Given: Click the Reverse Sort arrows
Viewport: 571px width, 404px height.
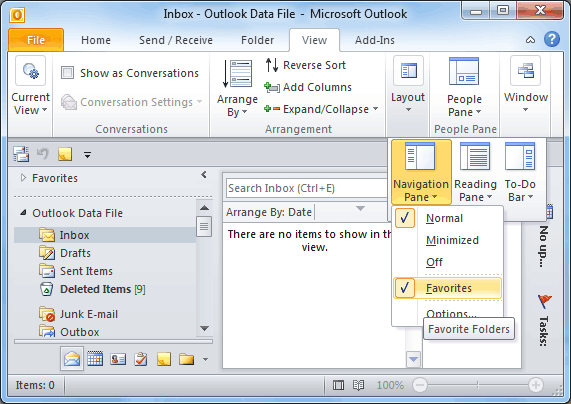Looking at the screenshot, I should (x=272, y=65).
